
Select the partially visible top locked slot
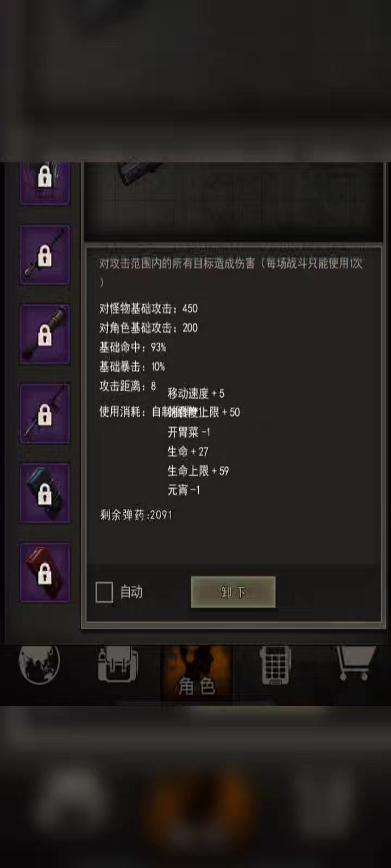(45, 183)
